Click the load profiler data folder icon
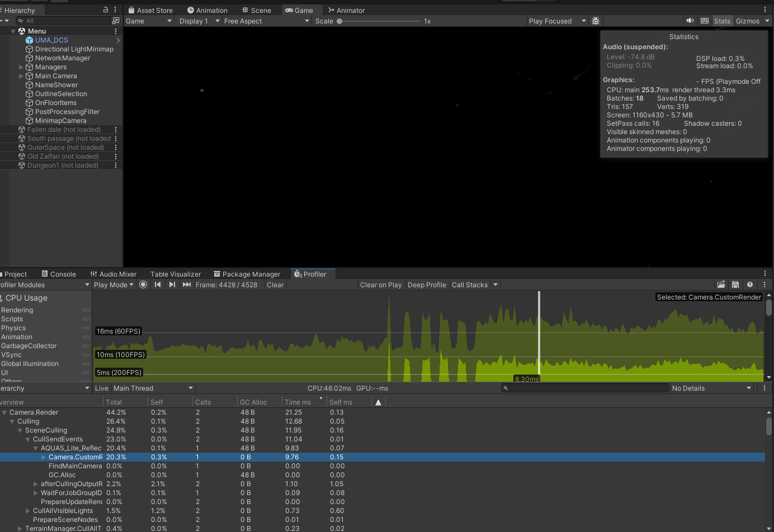Screen dimensions: 774x532 721,284
